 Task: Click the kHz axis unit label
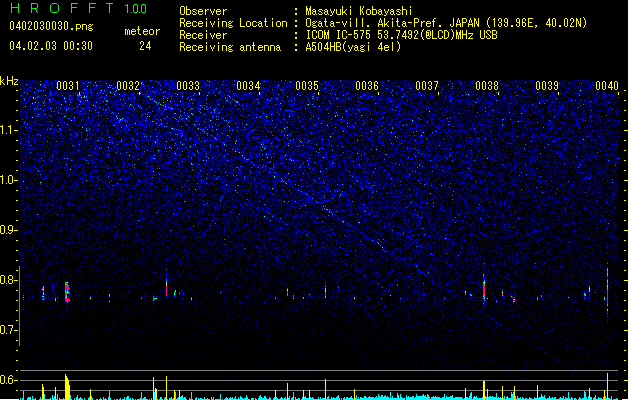pyautogui.click(x=9, y=81)
